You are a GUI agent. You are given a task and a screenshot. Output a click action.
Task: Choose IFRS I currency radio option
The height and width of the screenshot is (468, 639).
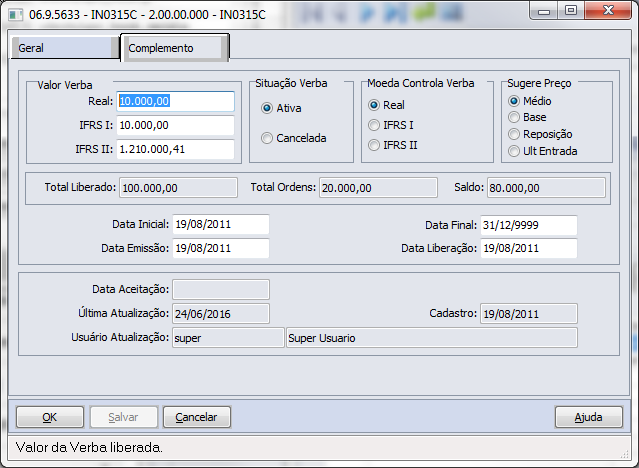pos(390,125)
